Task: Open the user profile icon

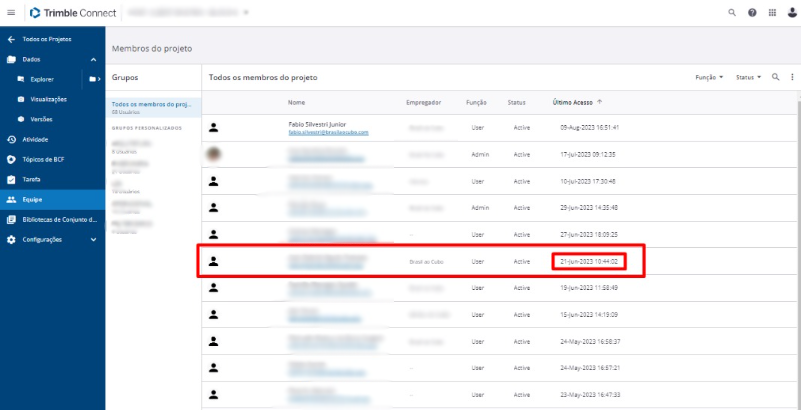Action: pos(790,13)
